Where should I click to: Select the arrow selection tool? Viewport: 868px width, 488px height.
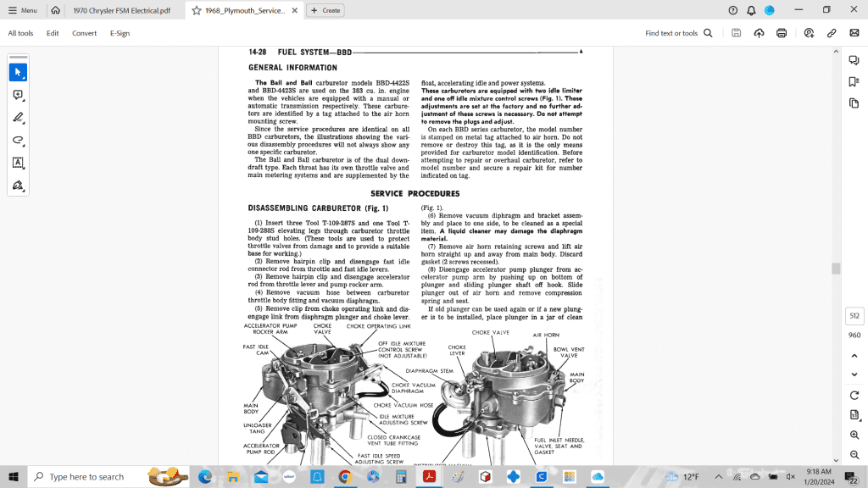click(18, 73)
